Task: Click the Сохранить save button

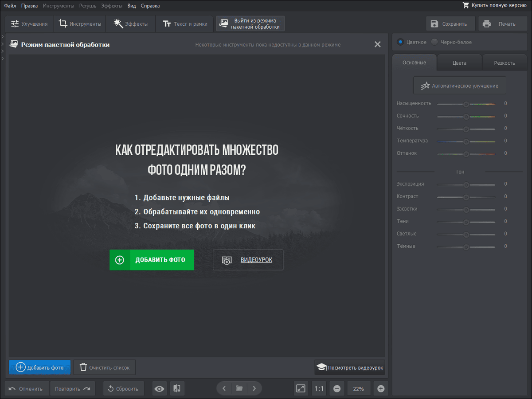Action: pos(450,24)
